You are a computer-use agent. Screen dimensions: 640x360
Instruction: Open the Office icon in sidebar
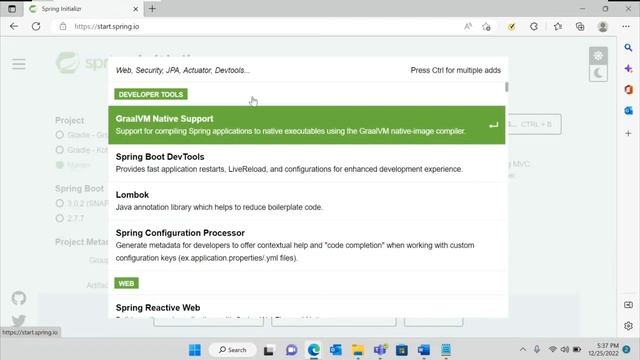point(628,89)
